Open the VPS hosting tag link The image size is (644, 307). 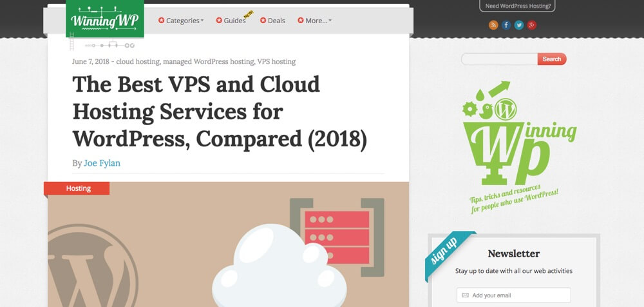pos(276,62)
